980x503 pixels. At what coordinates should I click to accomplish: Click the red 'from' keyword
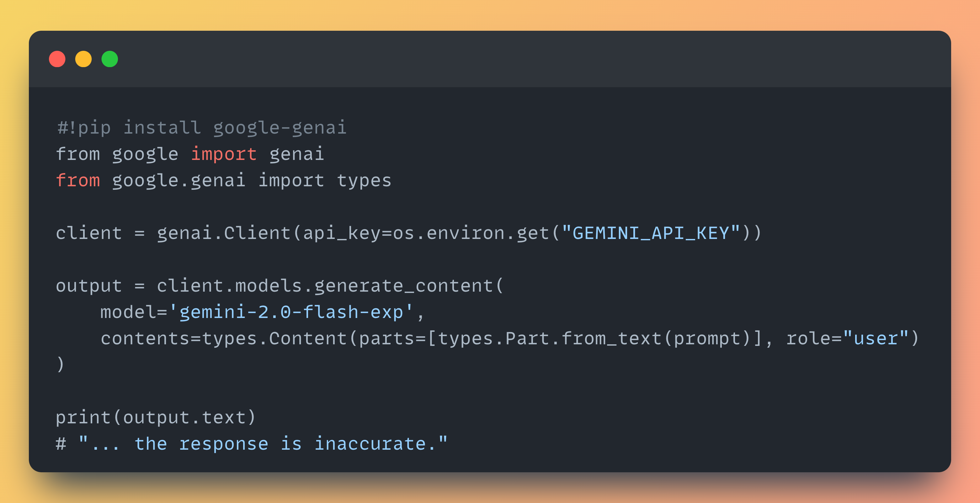78,180
